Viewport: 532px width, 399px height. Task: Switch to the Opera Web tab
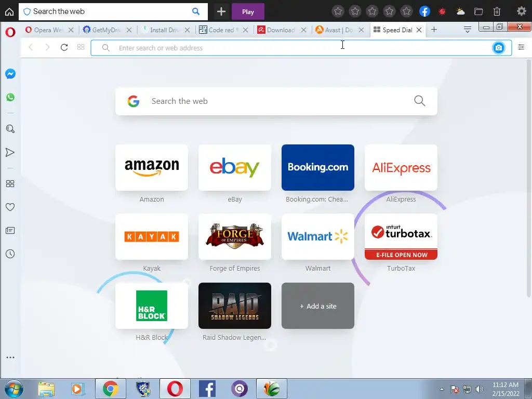click(45, 30)
